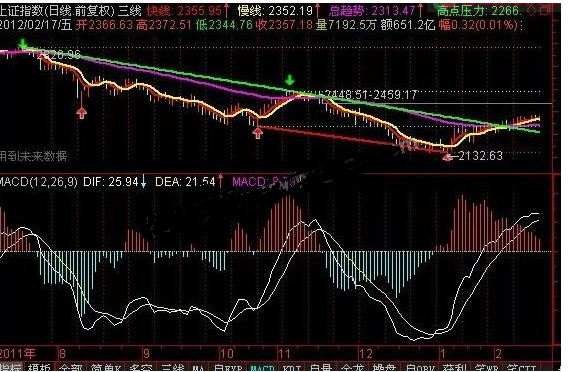Click the date 2012/02/17/五
568x372 pixels.
[x=36, y=25]
